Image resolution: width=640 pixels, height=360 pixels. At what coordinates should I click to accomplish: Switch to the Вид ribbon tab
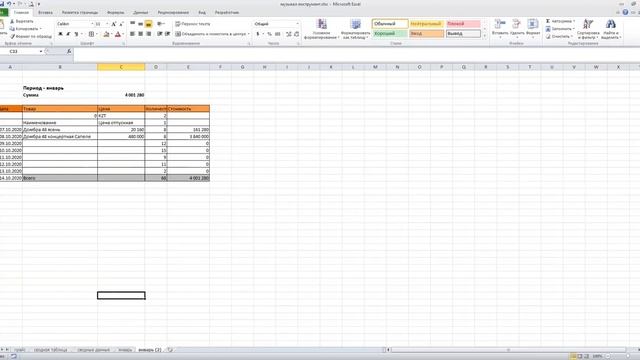(x=202, y=13)
